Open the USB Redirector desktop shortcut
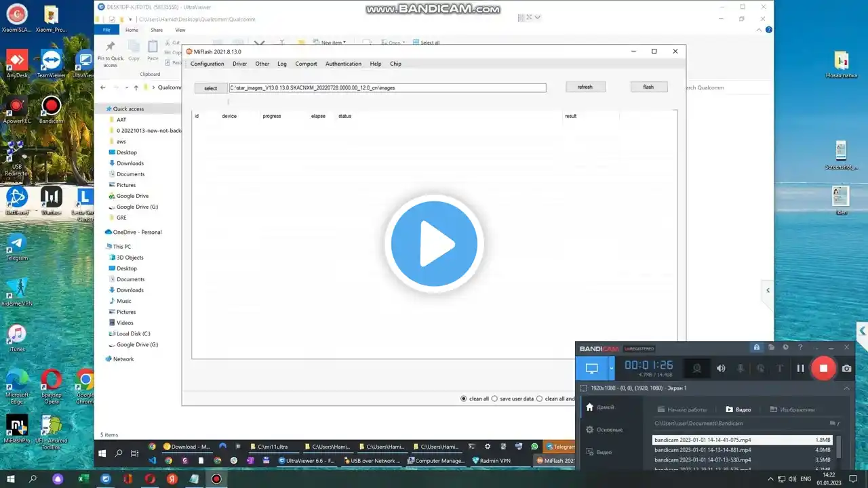Viewport: 868px width, 488px height. point(17,158)
